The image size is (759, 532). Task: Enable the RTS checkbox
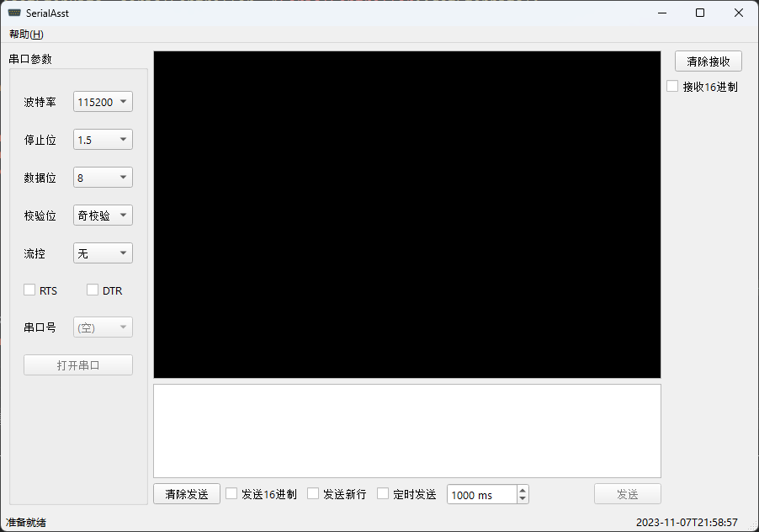tap(29, 290)
